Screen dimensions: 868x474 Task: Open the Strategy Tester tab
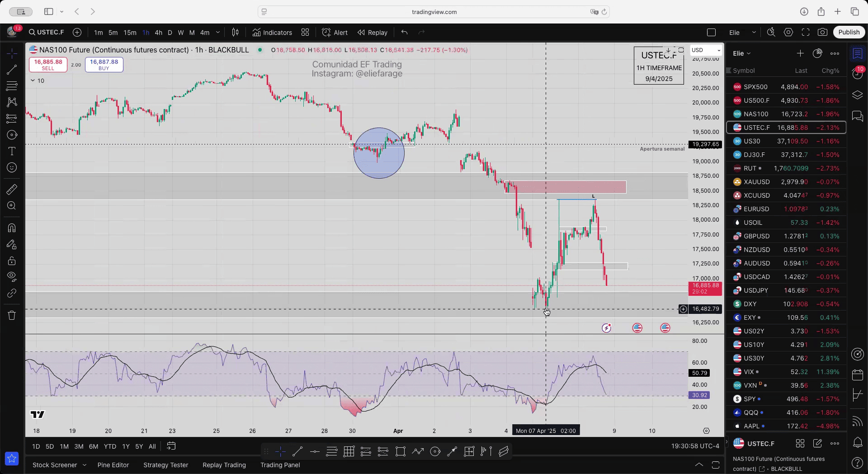coord(165,465)
